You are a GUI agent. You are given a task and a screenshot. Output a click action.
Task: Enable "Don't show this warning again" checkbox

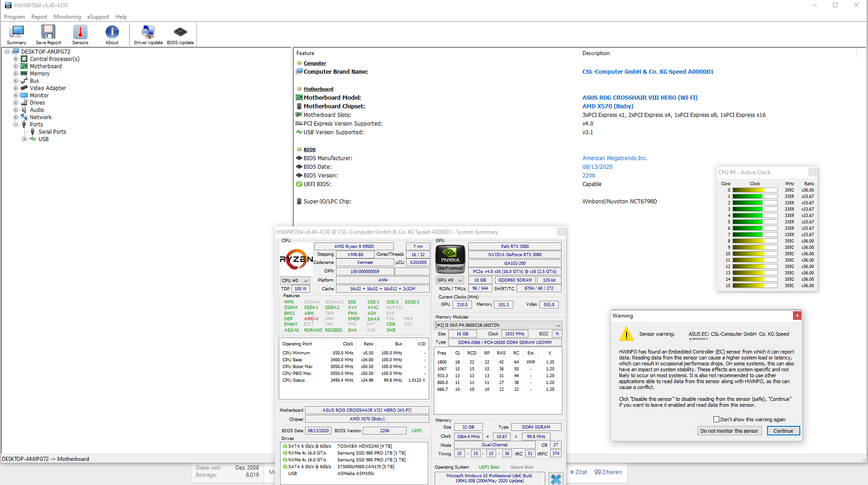pos(716,419)
